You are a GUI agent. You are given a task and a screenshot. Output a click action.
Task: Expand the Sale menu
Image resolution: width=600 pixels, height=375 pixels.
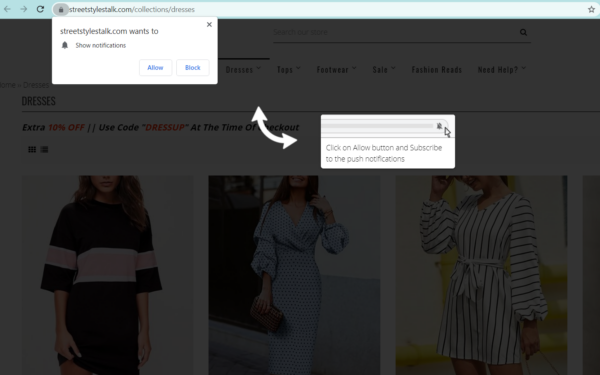tap(384, 70)
